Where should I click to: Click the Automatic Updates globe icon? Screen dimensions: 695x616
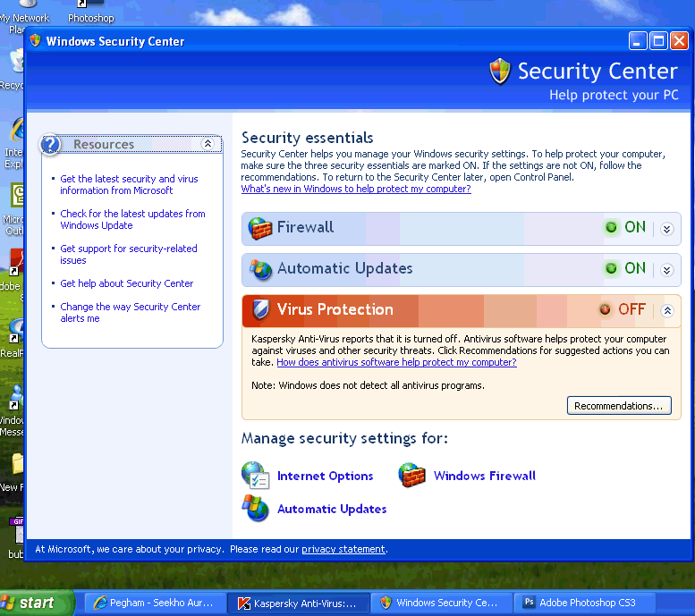[260, 269]
